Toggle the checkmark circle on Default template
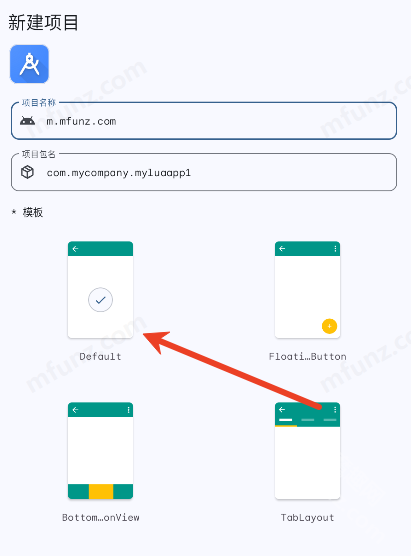411x556 pixels. (100, 300)
